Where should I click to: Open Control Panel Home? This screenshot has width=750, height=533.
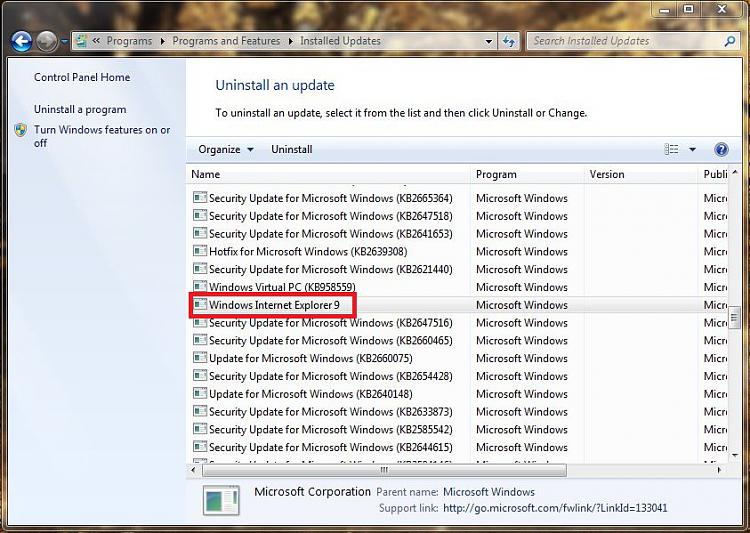(x=82, y=77)
